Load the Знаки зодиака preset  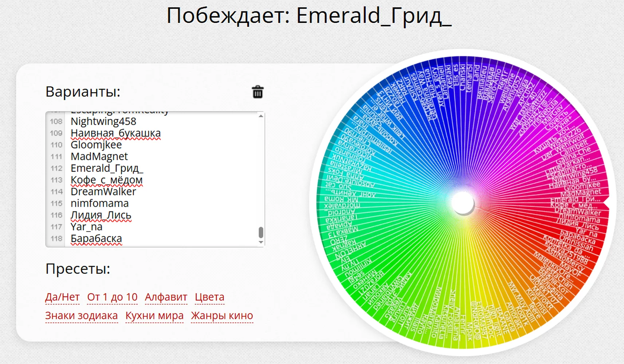[82, 316]
